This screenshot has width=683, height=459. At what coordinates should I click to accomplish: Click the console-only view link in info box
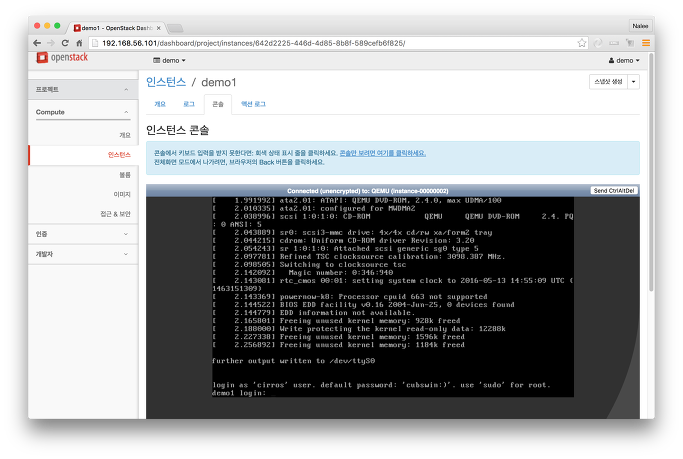pos(382,153)
